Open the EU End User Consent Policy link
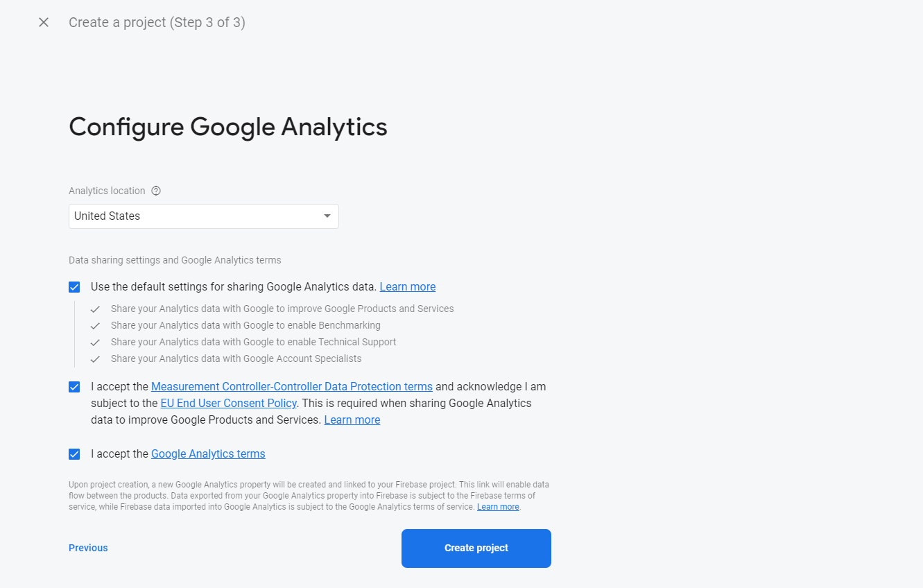This screenshot has height=588, width=923. tap(228, 404)
